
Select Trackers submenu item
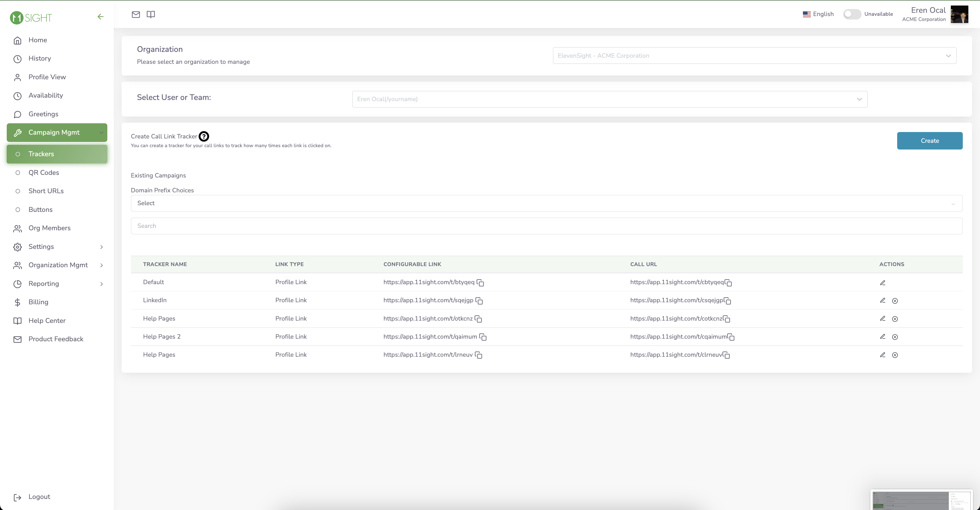tap(57, 154)
